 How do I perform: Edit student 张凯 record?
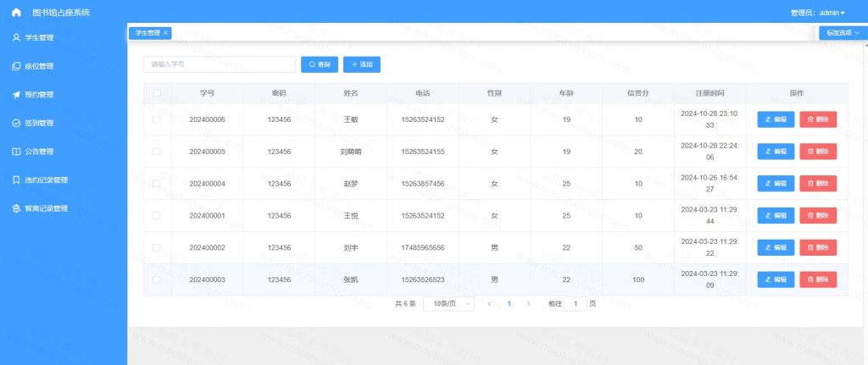click(x=776, y=279)
